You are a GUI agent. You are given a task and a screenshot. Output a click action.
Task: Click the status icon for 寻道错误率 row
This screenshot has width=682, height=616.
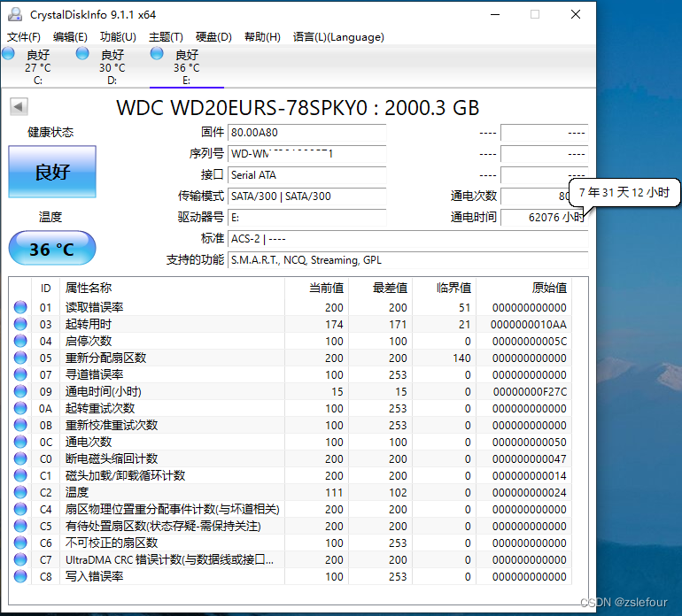[20, 374]
